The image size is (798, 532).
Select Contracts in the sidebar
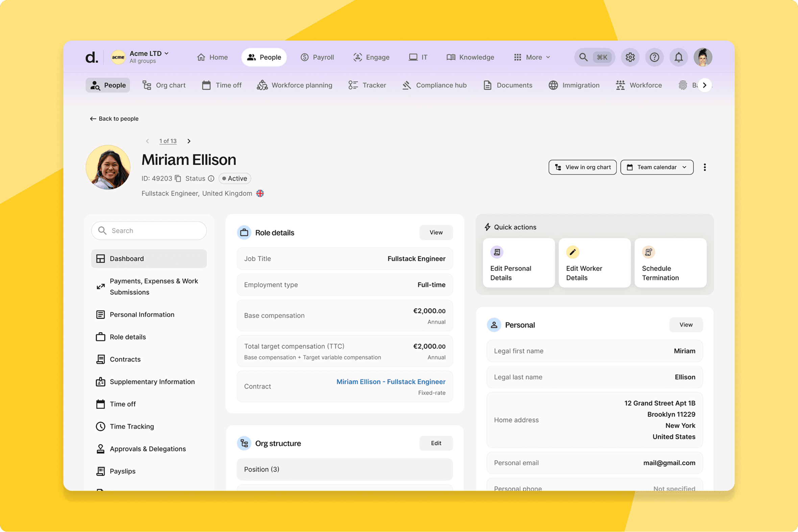coord(125,359)
